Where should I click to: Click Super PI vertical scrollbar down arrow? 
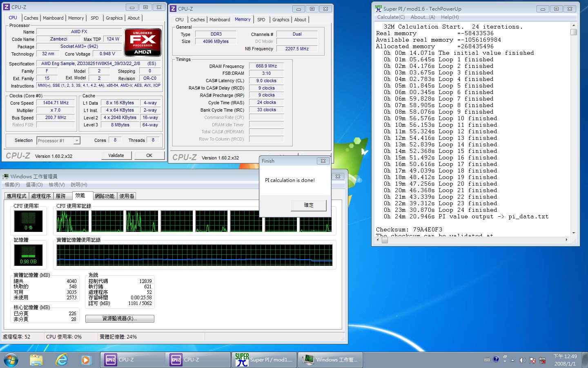574,233
